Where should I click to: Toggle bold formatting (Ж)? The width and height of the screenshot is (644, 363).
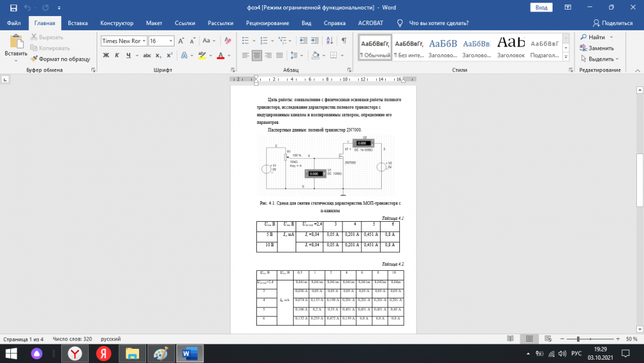click(x=106, y=55)
